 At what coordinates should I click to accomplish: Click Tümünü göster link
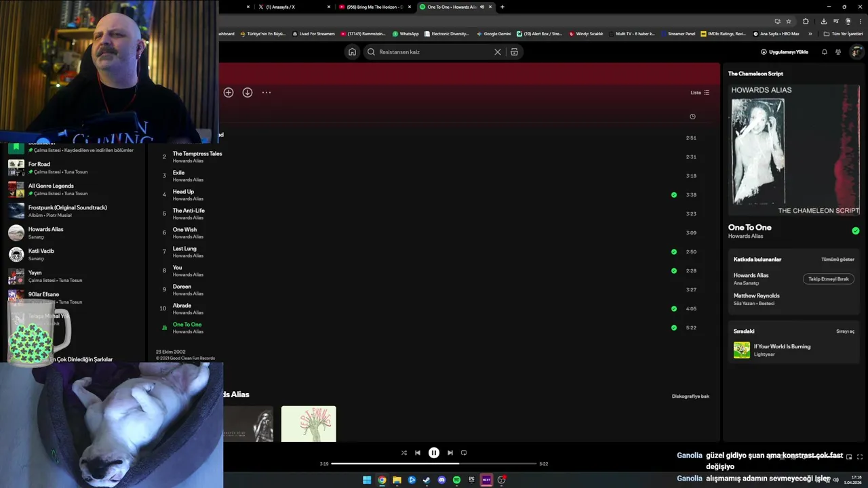coord(837,260)
